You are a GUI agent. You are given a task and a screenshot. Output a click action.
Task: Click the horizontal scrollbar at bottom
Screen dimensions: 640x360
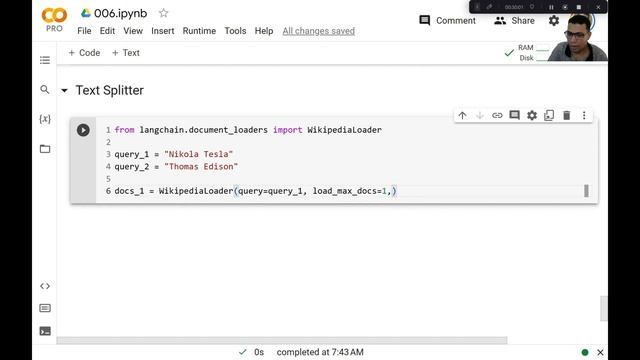coord(282,340)
